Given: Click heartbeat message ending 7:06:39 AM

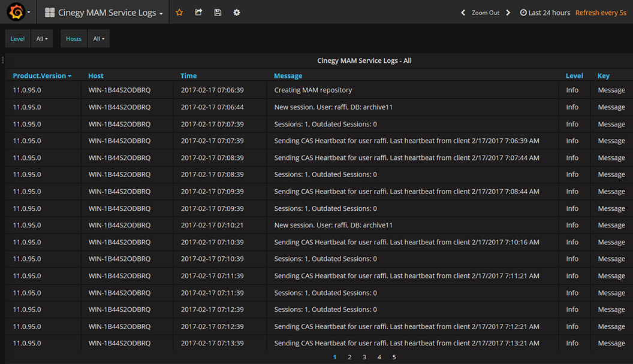Looking at the screenshot, I should coord(406,141).
